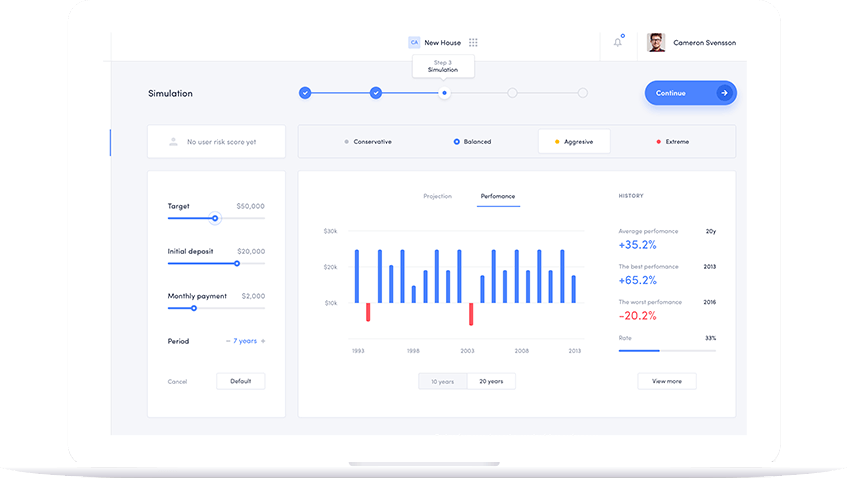The width and height of the screenshot is (847, 478).
Task: Click the Default button
Action: pos(240,381)
